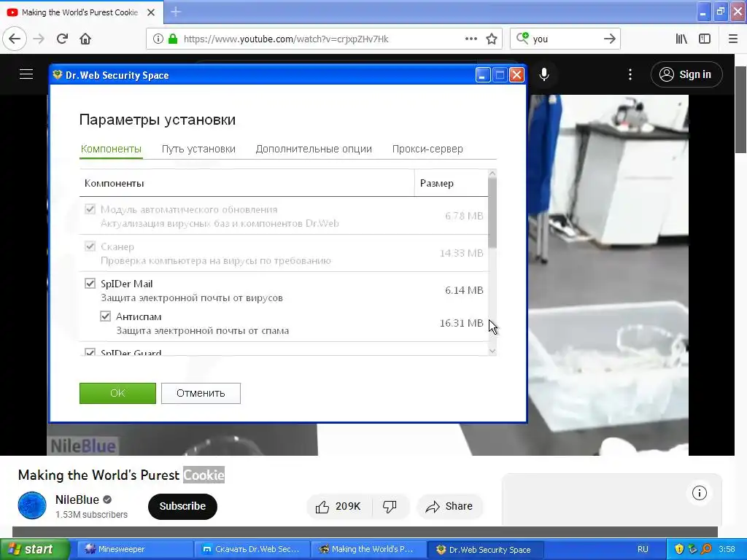
Task: Click into the search box containing 'you'
Action: pos(565,39)
